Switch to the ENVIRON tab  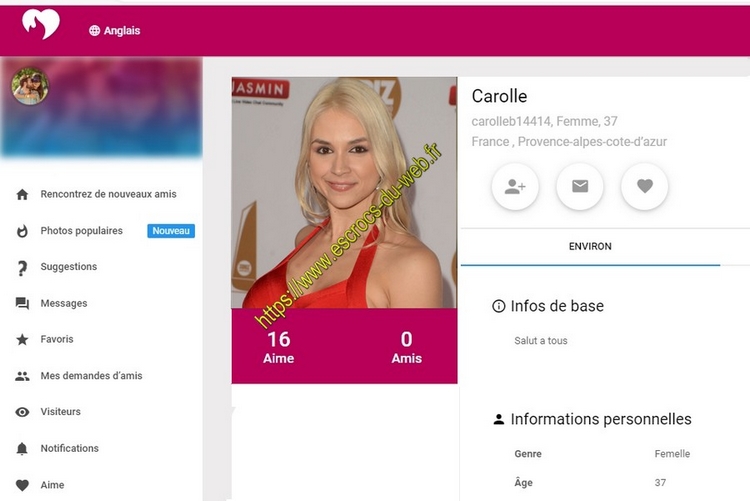[590, 246]
